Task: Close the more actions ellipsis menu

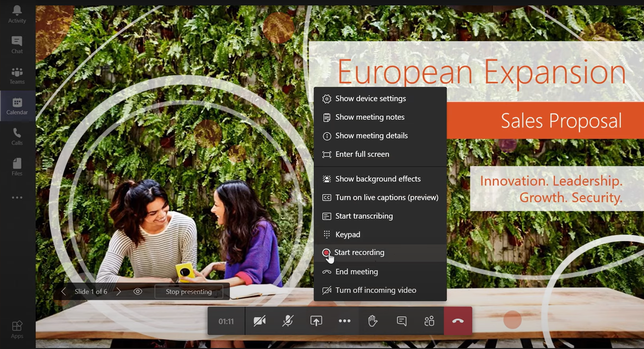Action: click(344, 321)
